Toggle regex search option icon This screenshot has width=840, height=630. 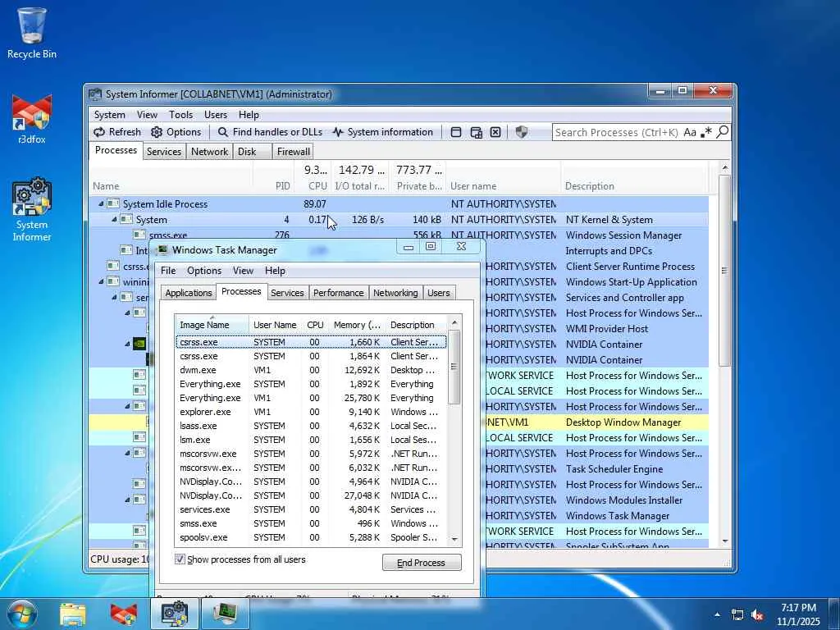(x=706, y=132)
